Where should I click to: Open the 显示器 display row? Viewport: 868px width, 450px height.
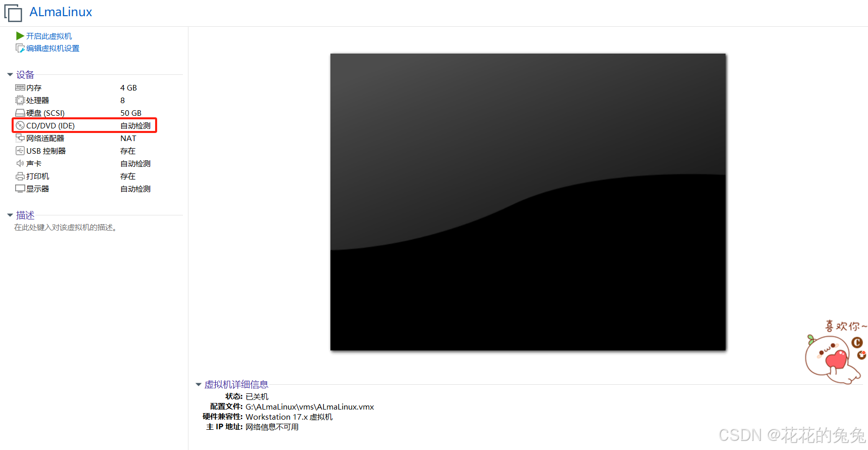84,189
